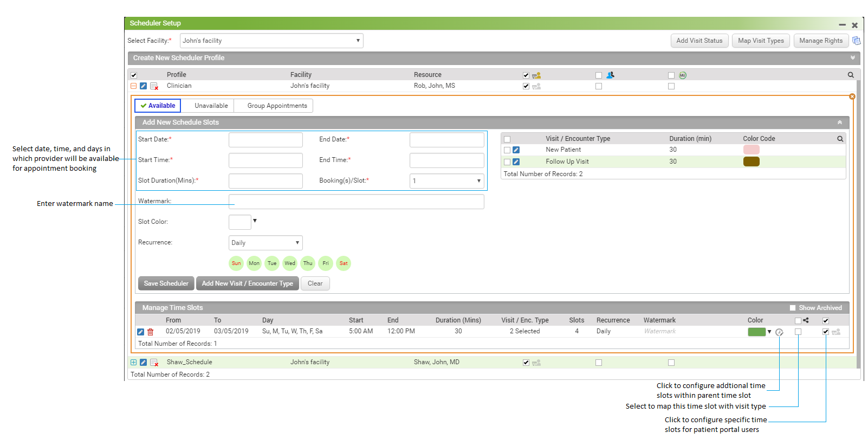The width and height of the screenshot is (868, 439).
Task: Check the Follow Up Visit checkbox
Action: (x=507, y=162)
